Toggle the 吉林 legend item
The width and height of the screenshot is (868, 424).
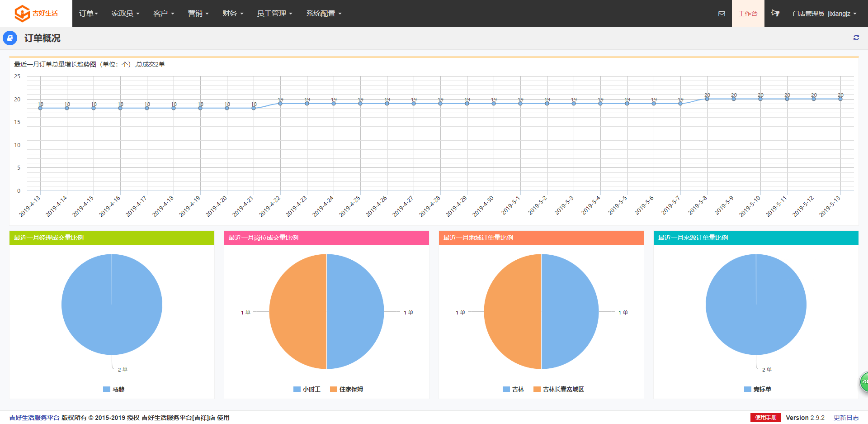pos(513,389)
